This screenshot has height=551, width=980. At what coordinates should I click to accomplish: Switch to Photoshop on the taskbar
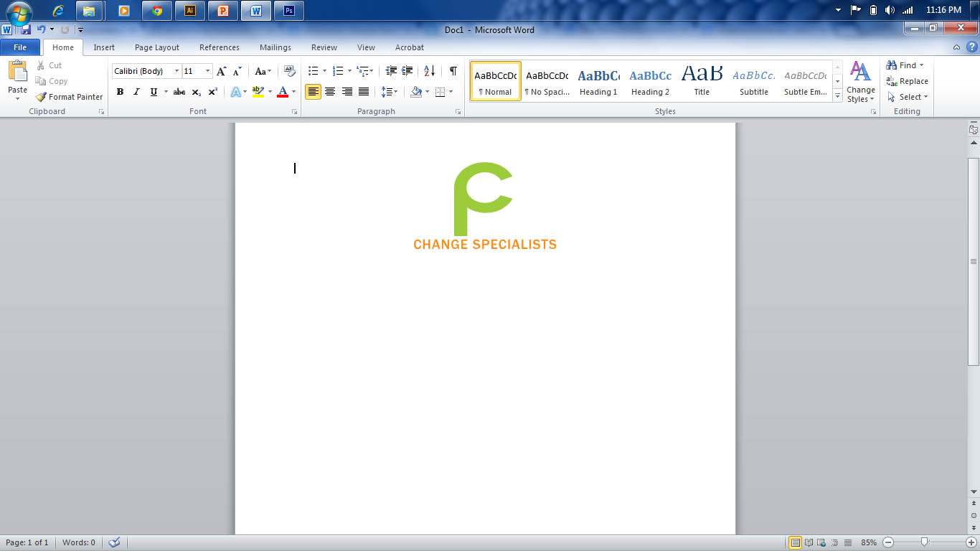point(289,11)
